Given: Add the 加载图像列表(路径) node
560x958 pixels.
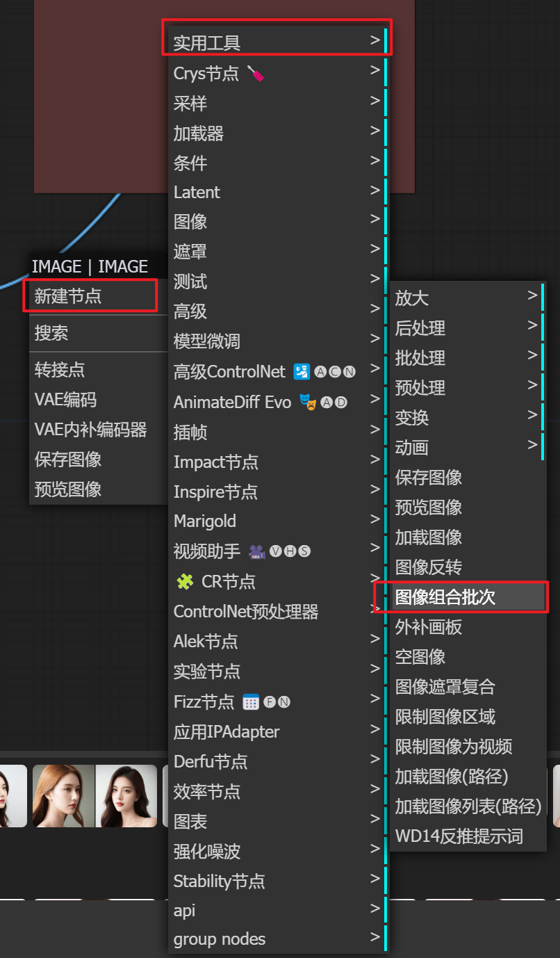Looking at the screenshot, I should pos(468,806).
